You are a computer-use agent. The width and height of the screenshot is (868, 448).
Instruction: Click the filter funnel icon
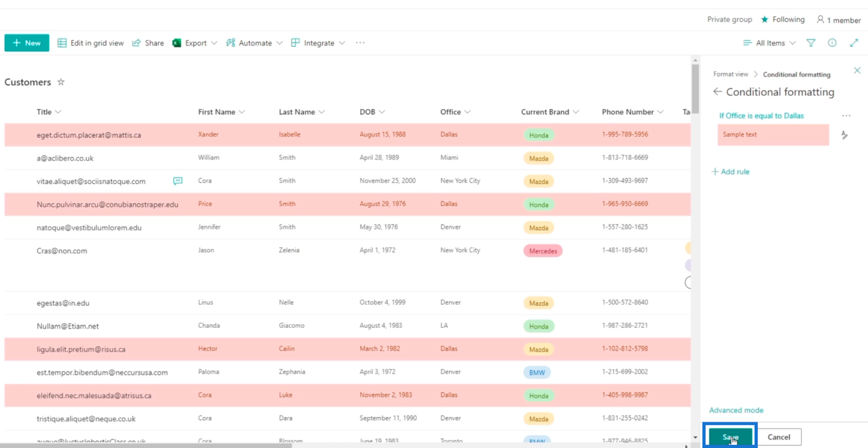coord(810,43)
